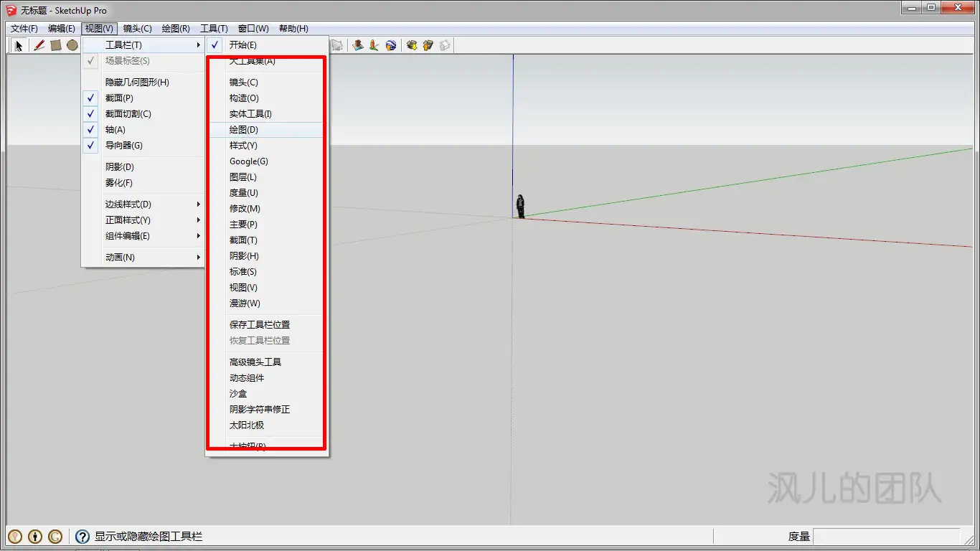Expand 动画(N) submenu
Screen dimensions: 980x551
click(x=143, y=258)
